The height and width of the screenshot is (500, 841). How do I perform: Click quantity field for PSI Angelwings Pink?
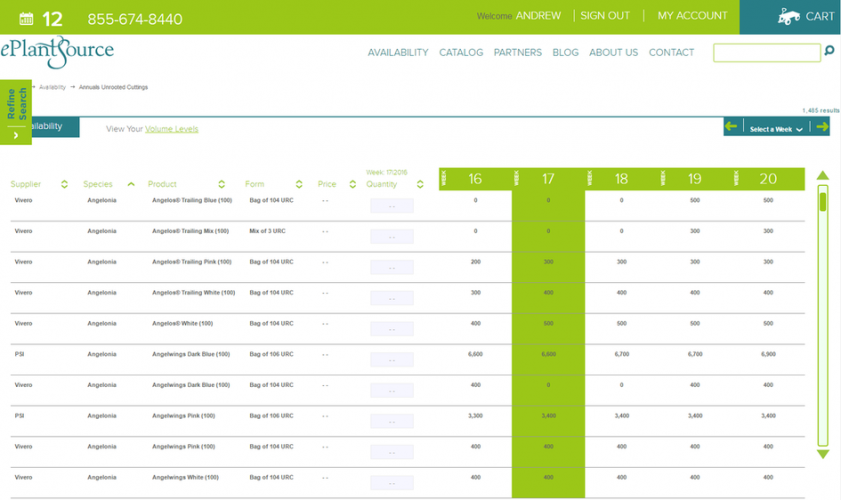click(x=392, y=421)
